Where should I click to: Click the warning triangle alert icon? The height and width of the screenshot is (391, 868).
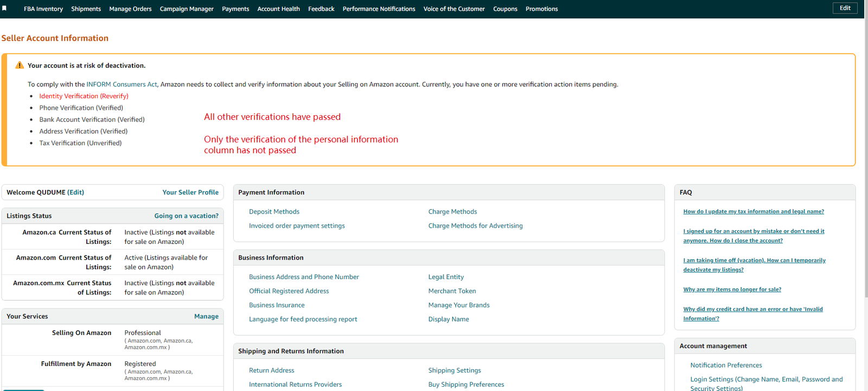click(x=20, y=65)
